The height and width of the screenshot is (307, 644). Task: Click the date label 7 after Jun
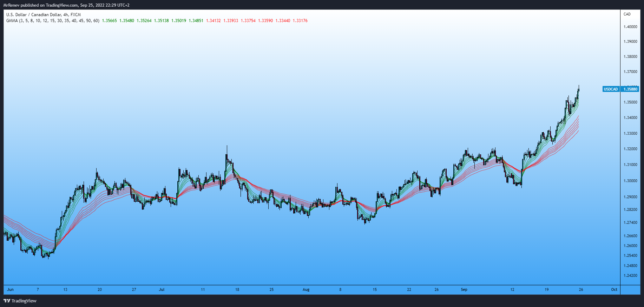point(38,289)
